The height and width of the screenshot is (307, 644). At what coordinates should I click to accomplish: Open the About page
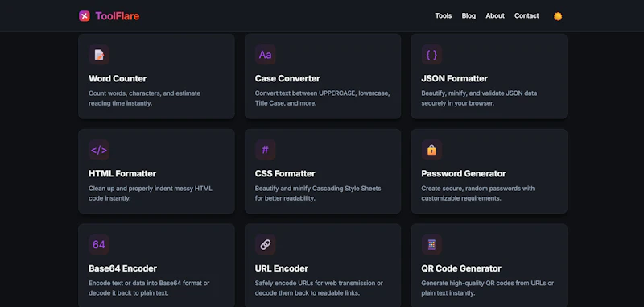click(495, 15)
